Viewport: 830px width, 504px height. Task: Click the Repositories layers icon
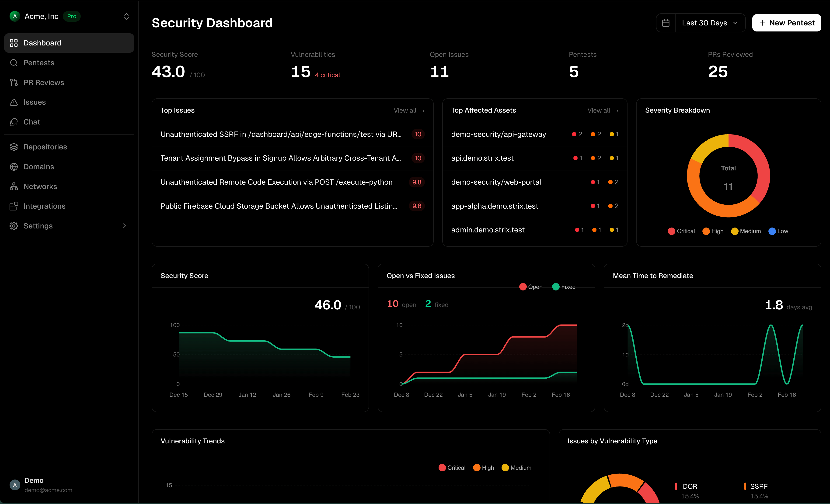pos(14,147)
